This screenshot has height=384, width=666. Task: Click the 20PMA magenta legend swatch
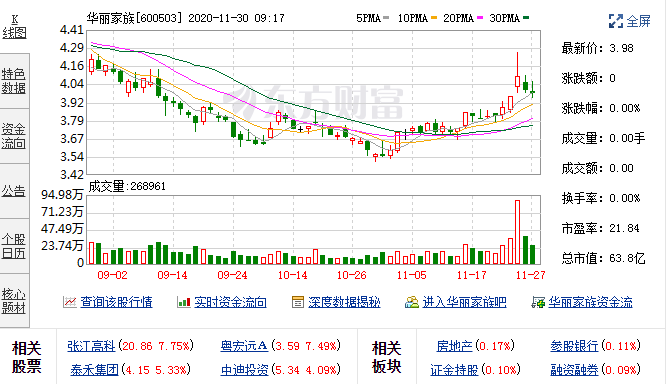pyautogui.click(x=480, y=18)
